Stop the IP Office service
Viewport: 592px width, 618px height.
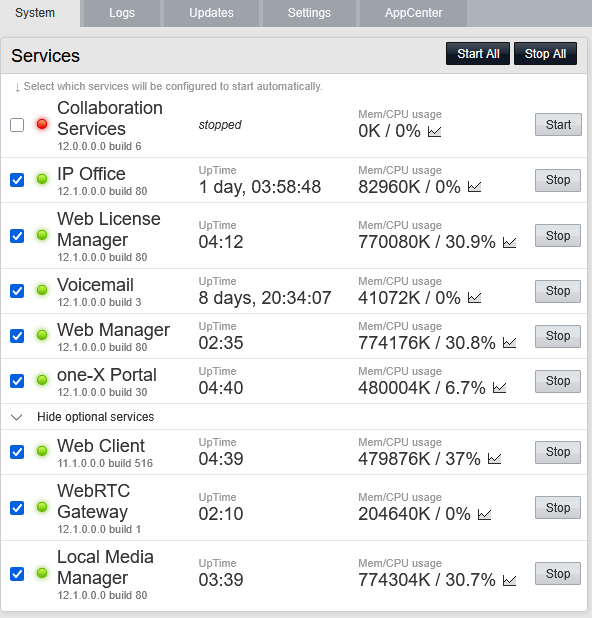pyautogui.click(x=558, y=180)
